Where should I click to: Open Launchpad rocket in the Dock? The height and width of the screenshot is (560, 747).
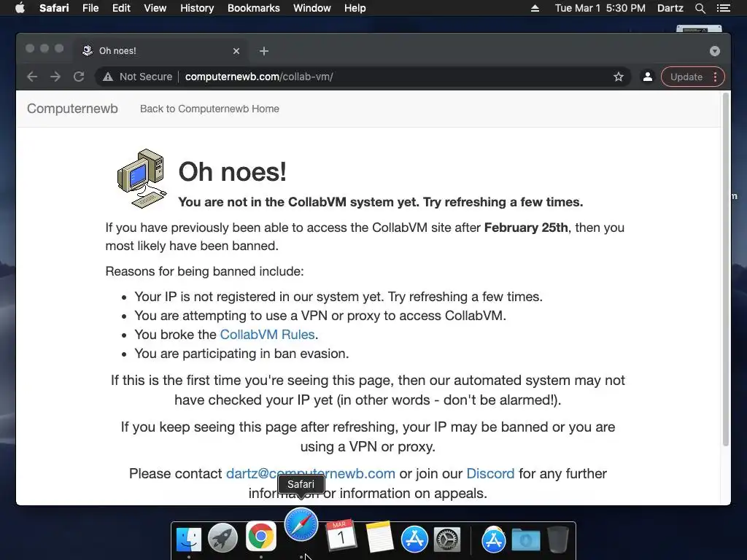(x=222, y=538)
